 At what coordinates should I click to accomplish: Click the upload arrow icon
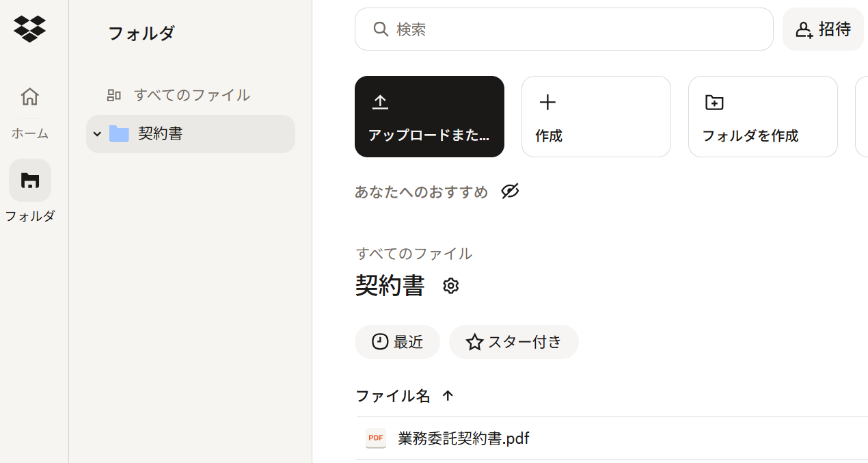[x=380, y=103]
